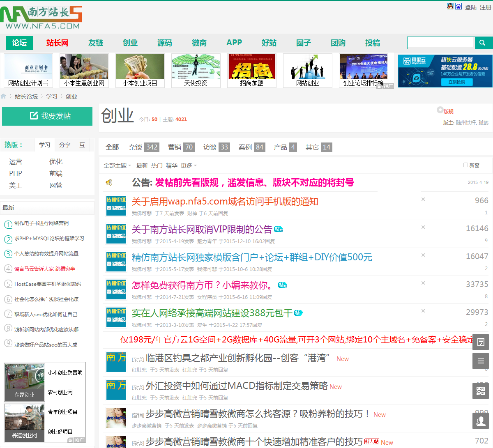Screen dimensions: 493x448
Task: Expand the 全部主题 dropdown
Action: pos(117,165)
